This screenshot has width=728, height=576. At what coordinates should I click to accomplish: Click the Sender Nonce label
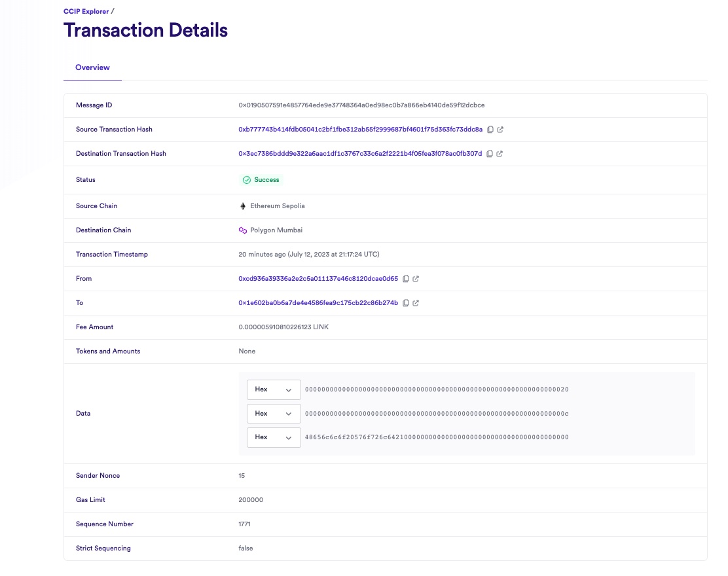tap(98, 476)
